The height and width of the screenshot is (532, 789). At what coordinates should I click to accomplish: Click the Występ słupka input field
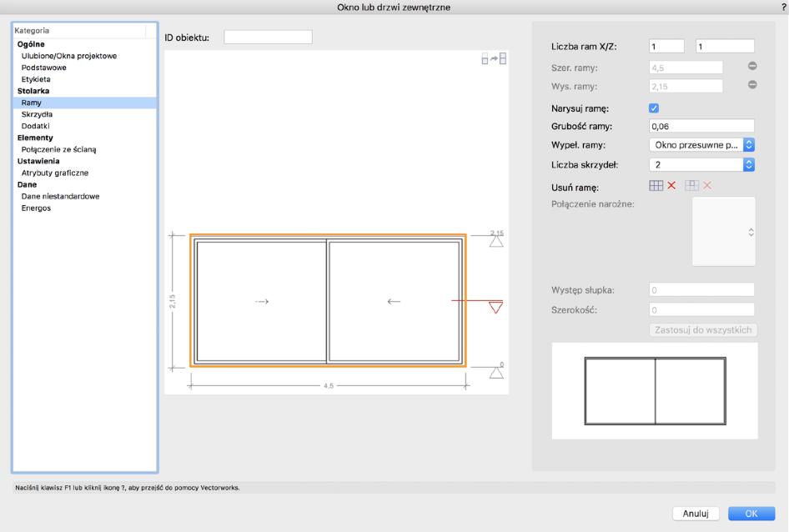tap(701, 290)
